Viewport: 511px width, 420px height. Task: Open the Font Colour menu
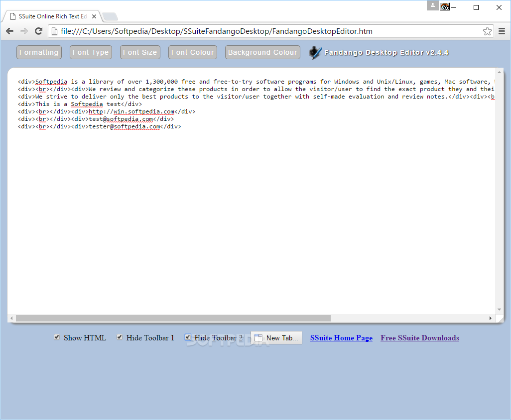[x=192, y=52]
